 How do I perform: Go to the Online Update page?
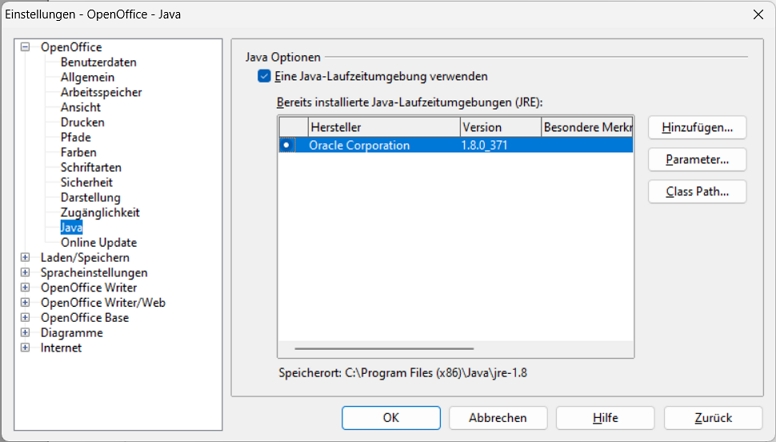[x=98, y=242]
